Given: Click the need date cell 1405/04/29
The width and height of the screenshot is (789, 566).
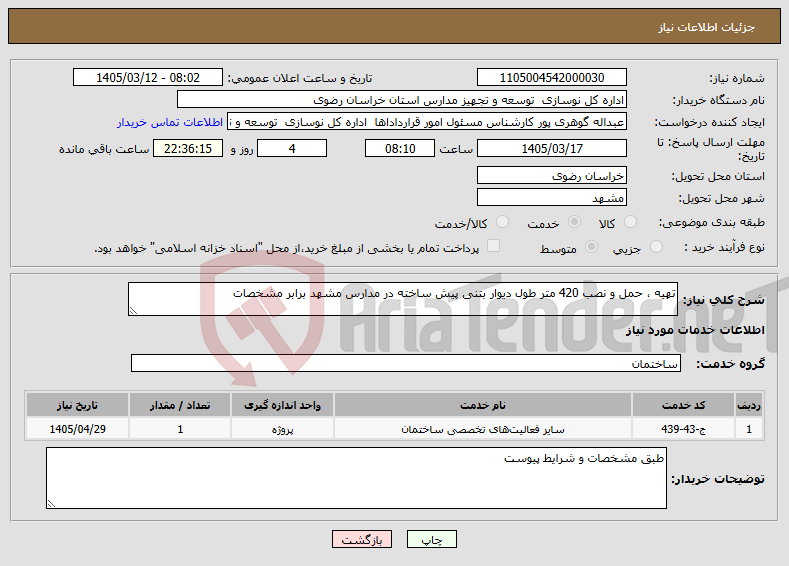Looking at the screenshot, I should [x=77, y=429].
